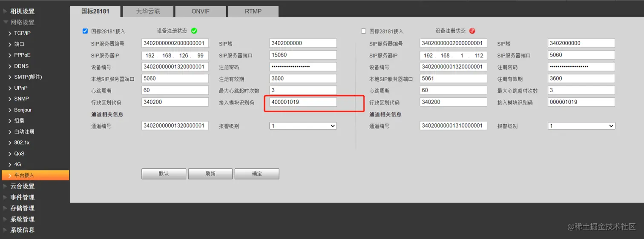Image resolution: width=644 pixels, height=239 pixels.
Task: Select SMTP(邮件) in the sidebar
Action: pos(28,77)
